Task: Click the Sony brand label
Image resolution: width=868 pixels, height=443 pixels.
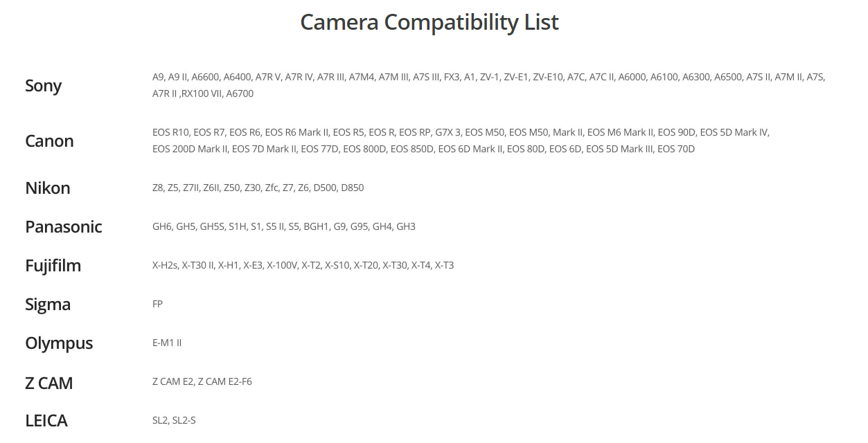Action: (43, 86)
